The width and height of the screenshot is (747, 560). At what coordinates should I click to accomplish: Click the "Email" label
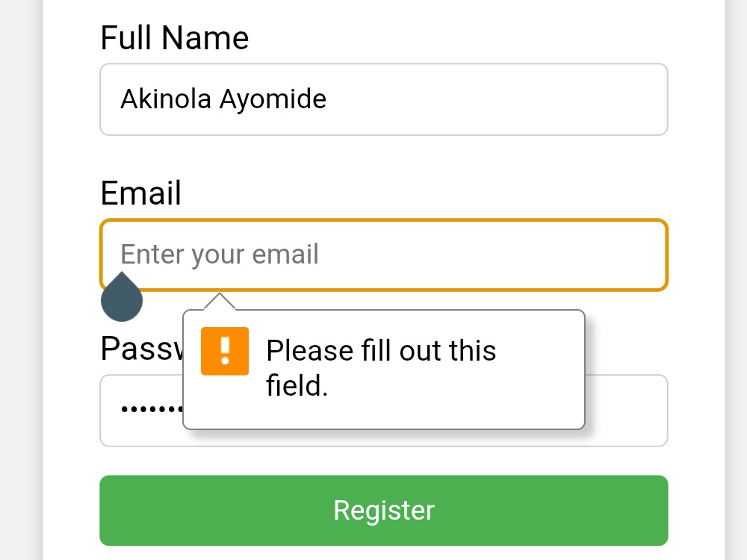pyautogui.click(x=141, y=193)
